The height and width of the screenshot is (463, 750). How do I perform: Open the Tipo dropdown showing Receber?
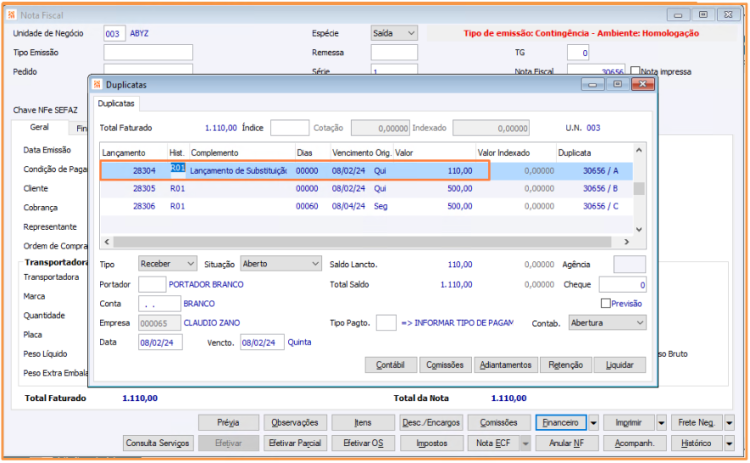(x=168, y=264)
